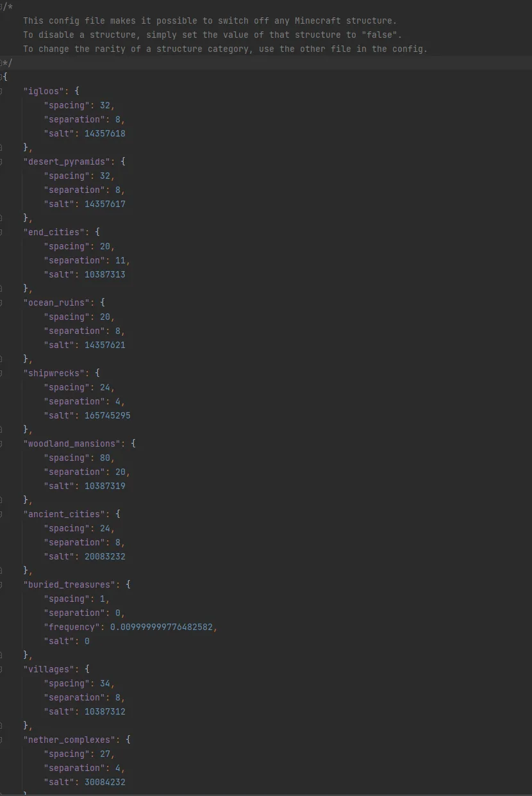
Task: Click the buried_treasures frequency value
Action: coord(162,627)
